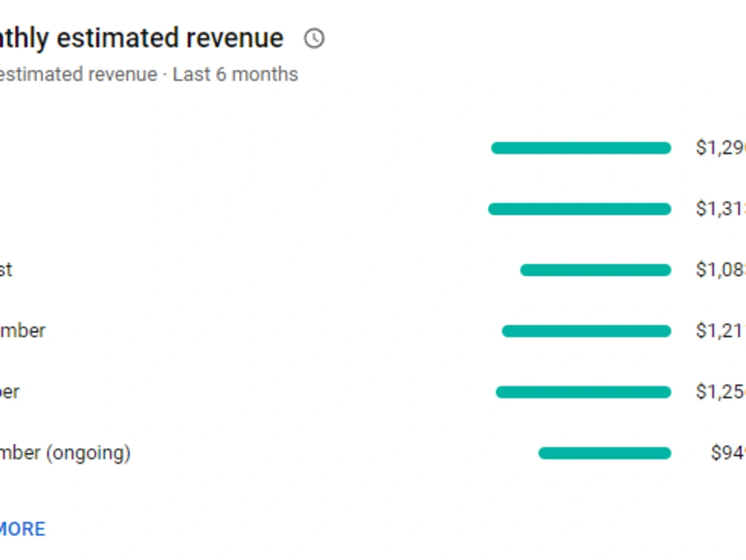
Task: Click the August revenue bar beside $1,08
Action: point(595,271)
